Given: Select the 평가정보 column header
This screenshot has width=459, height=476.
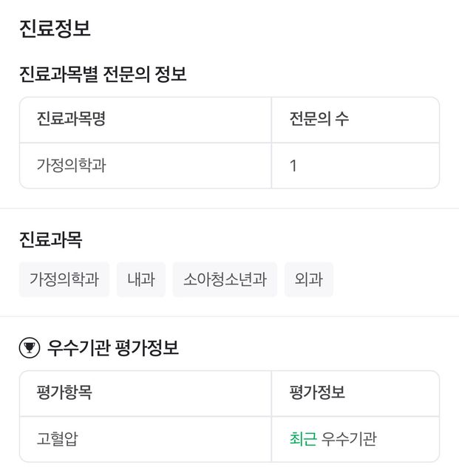Looking at the screenshot, I should (317, 392).
